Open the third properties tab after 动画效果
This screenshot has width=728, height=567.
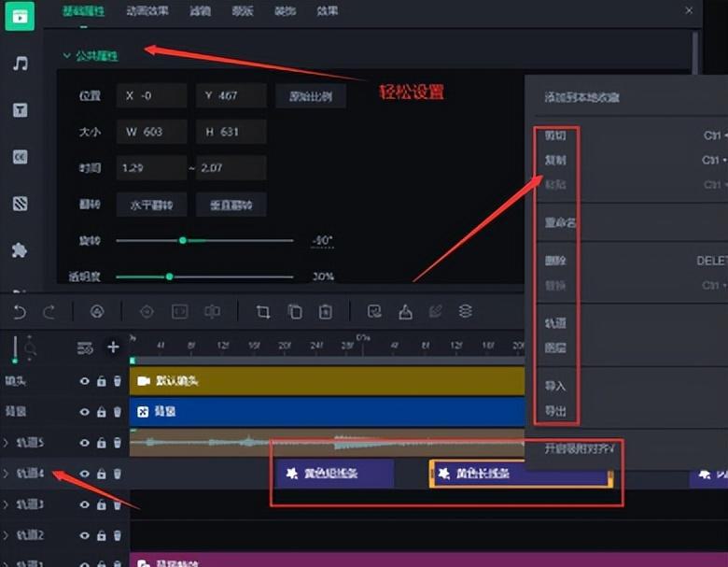(201, 10)
